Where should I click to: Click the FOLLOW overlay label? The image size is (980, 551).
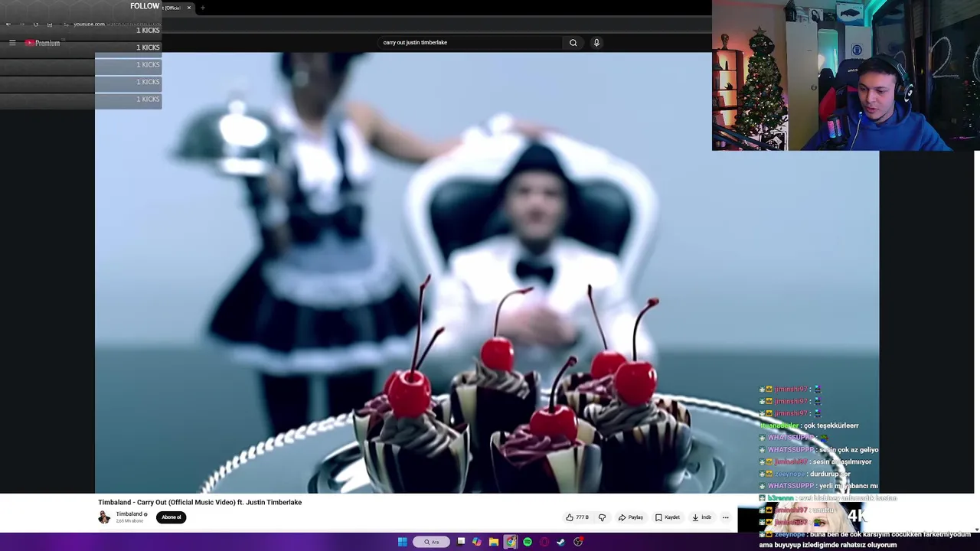[145, 6]
